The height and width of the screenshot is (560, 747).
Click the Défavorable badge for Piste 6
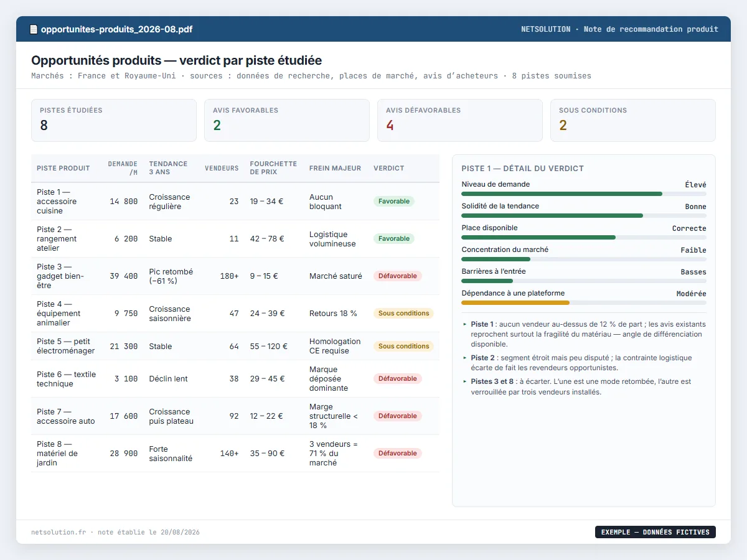pyautogui.click(x=398, y=379)
